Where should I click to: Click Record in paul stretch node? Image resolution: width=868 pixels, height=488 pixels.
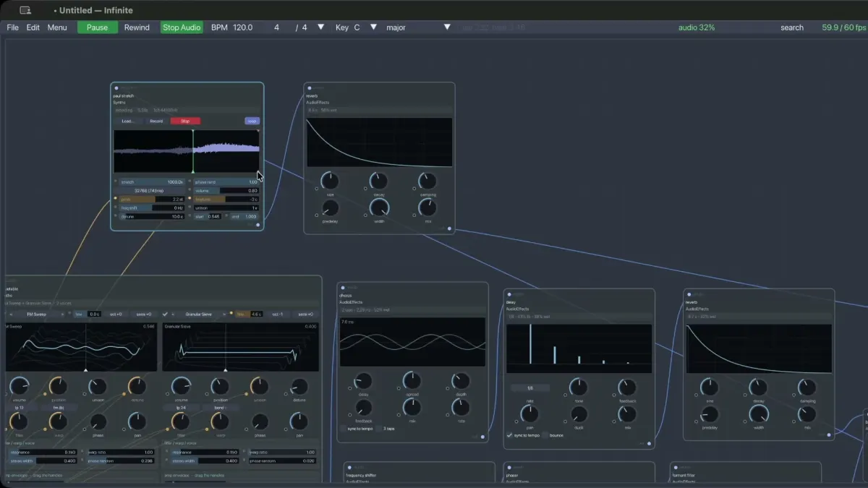click(156, 121)
